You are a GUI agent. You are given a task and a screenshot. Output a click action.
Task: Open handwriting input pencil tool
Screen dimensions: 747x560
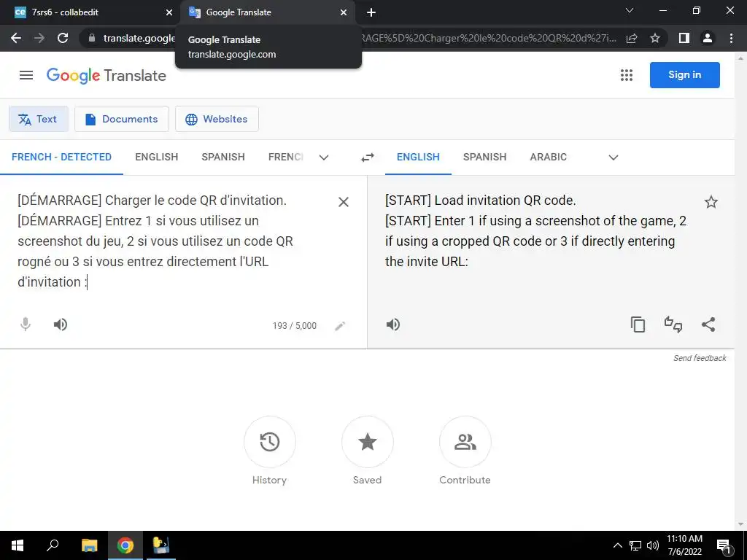(340, 326)
